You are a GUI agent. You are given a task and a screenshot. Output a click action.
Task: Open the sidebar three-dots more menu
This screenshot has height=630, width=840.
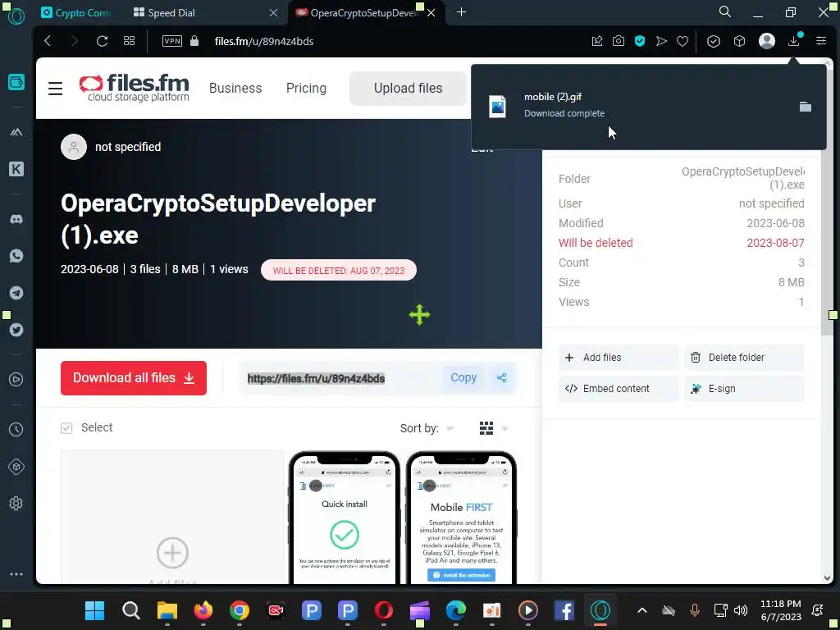16,574
